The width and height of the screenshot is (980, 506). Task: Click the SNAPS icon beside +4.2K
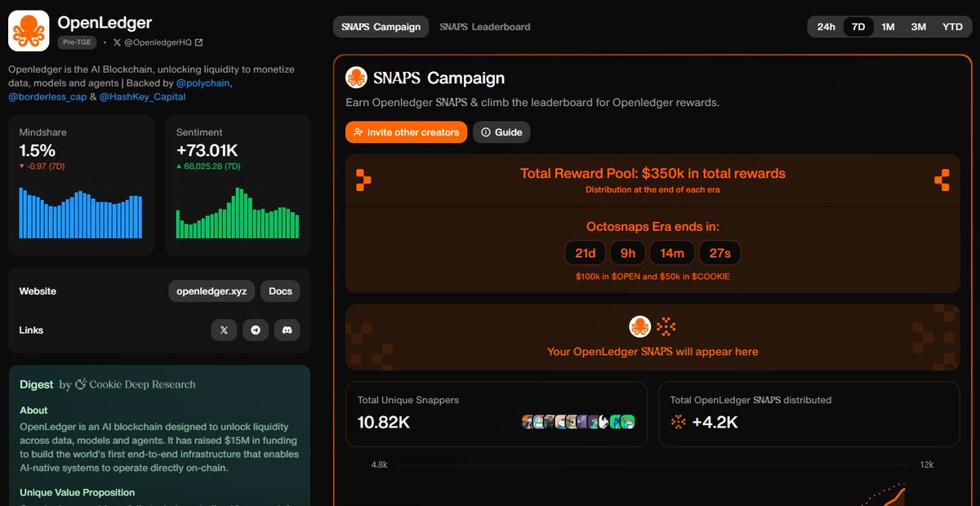pos(678,422)
